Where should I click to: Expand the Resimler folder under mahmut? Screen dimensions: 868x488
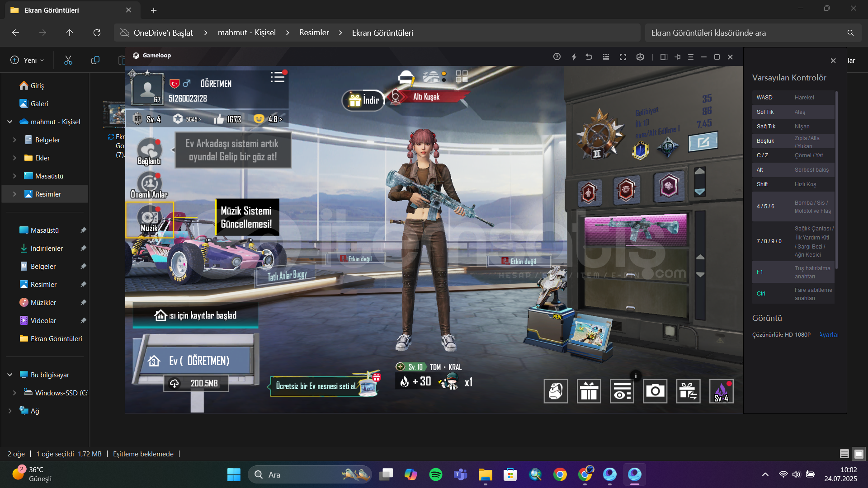click(14, 194)
